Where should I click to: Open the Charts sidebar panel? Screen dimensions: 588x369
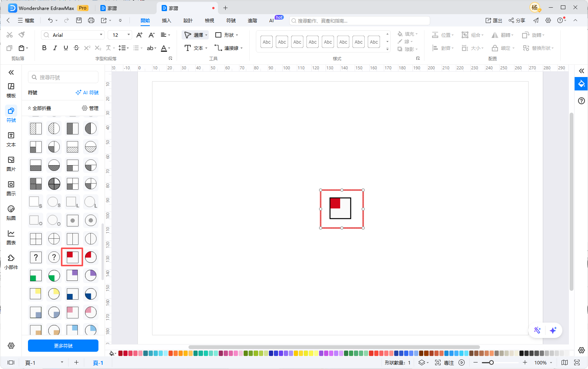[x=11, y=237]
